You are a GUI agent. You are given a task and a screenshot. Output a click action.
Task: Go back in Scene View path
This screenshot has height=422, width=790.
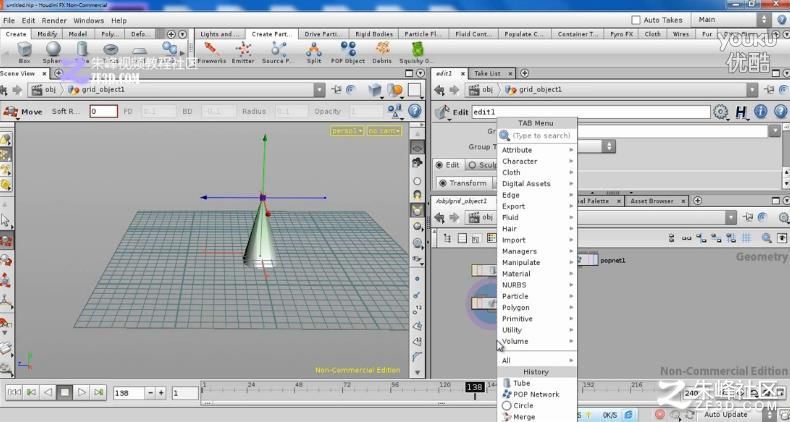point(4,90)
